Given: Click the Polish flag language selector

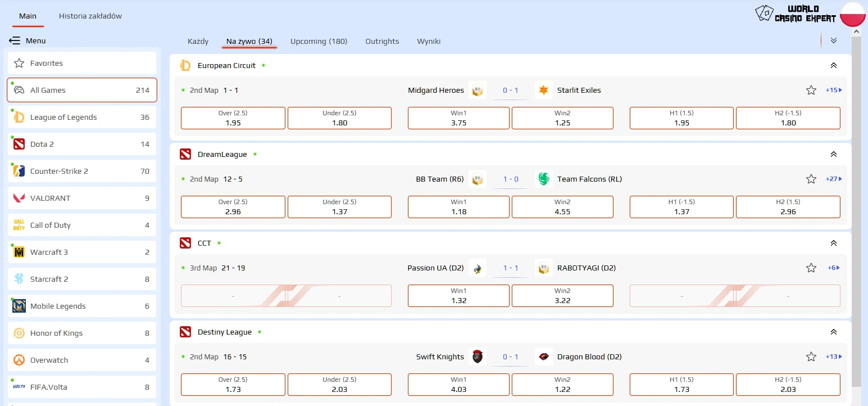Looking at the screenshot, I should (853, 13).
